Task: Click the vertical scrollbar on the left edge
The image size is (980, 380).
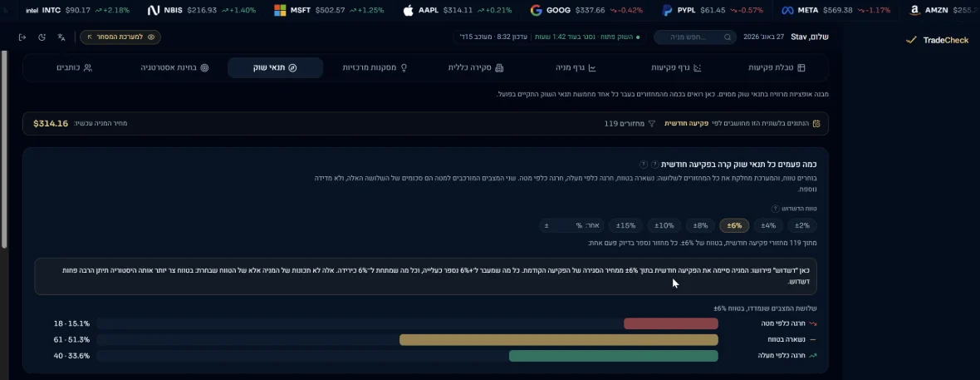Action: [x=4, y=149]
